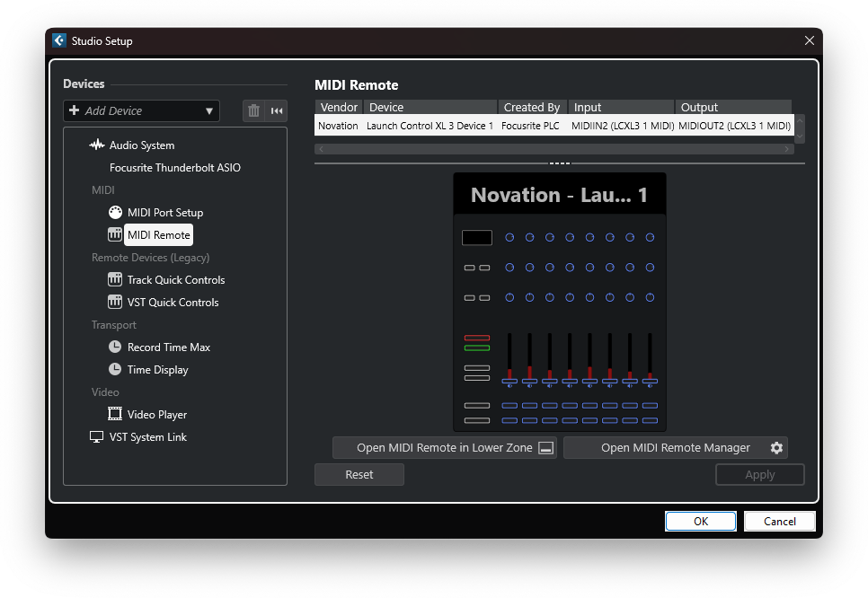Click the Time Display clock icon
The height and width of the screenshot is (598, 868).
pos(115,369)
